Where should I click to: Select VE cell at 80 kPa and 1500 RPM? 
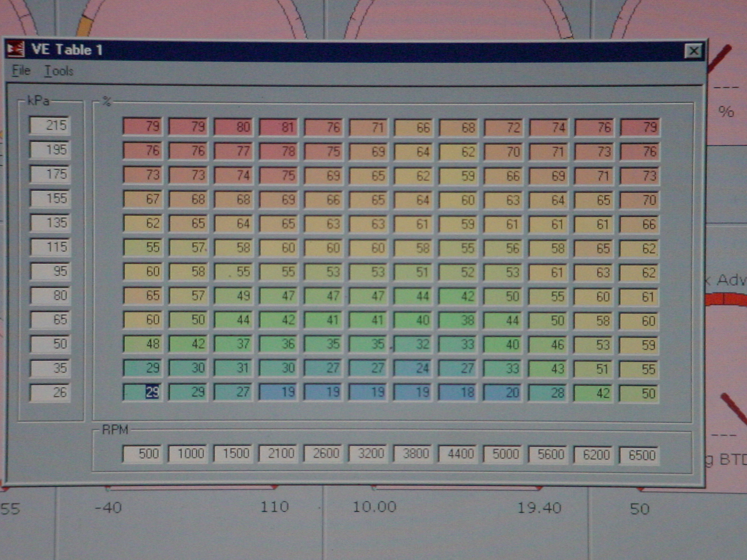[x=233, y=295]
